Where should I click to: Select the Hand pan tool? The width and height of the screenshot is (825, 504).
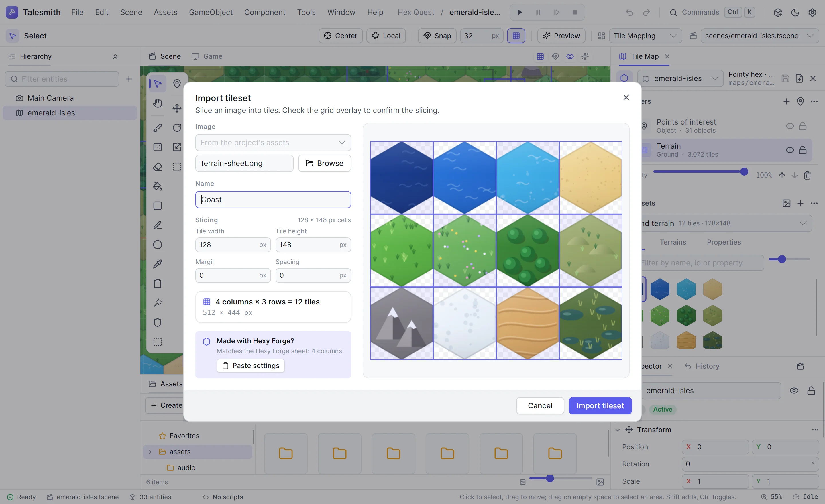tap(157, 103)
